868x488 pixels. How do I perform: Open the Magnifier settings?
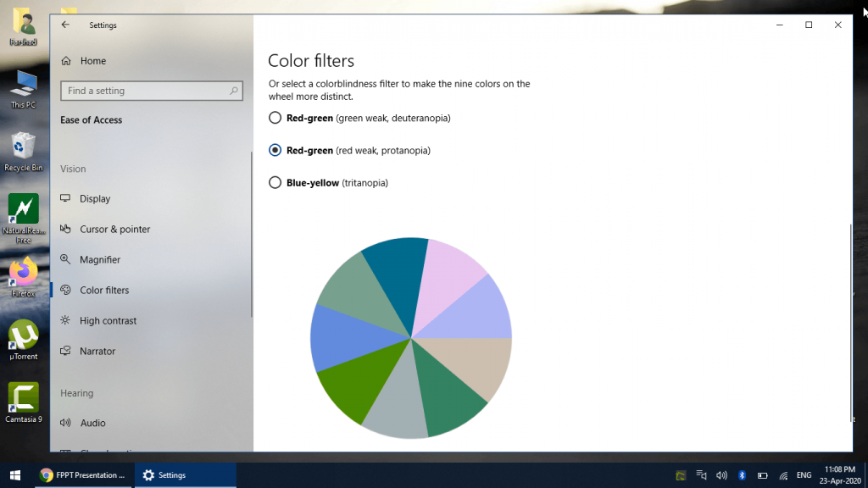[102, 259]
